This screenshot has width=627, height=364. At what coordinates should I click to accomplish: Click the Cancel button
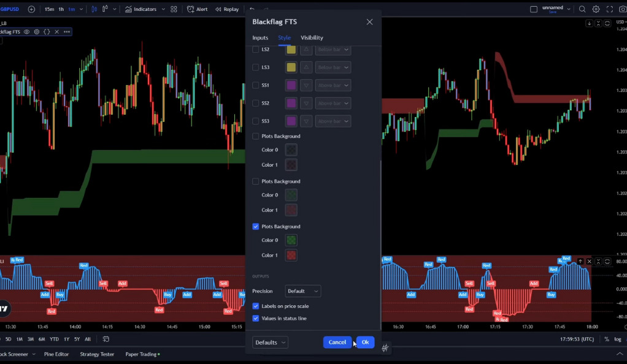tap(337, 343)
